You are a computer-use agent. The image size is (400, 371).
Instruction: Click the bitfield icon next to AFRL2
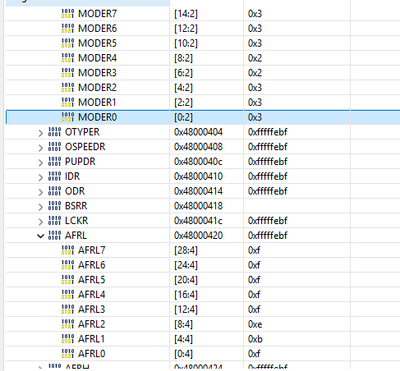tap(68, 324)
